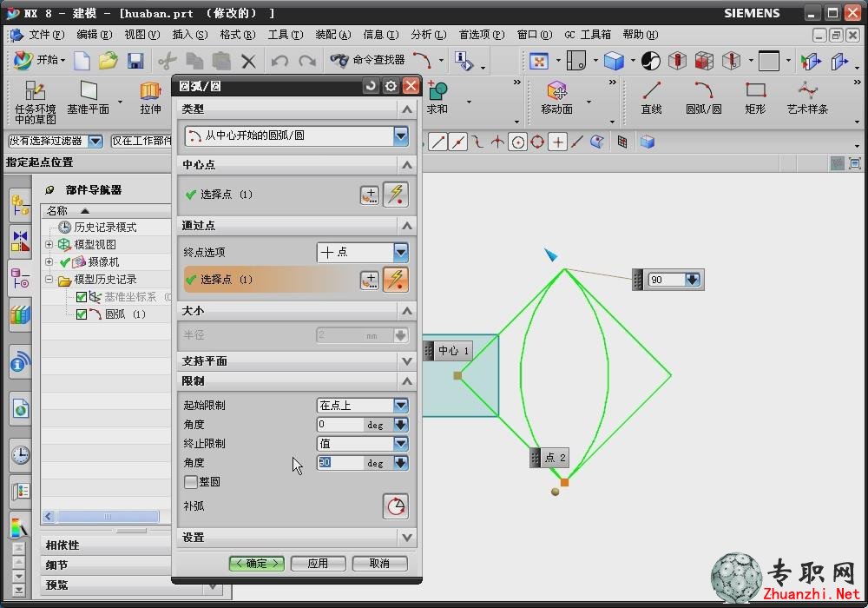The width and height of the screenshot is (868, 608).
Task: Collapse the Model History (模型历史记录) node
Action: [x=49, y=280]
